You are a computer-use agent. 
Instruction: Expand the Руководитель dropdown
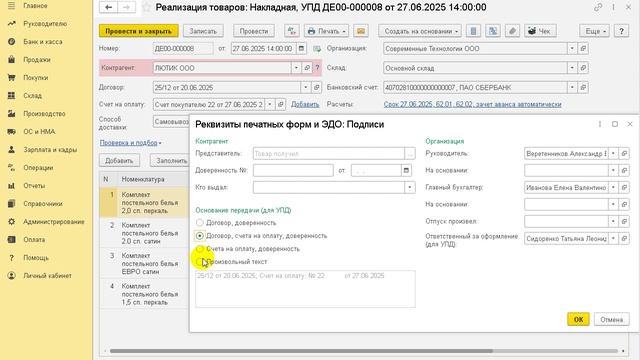pos(613,153)
